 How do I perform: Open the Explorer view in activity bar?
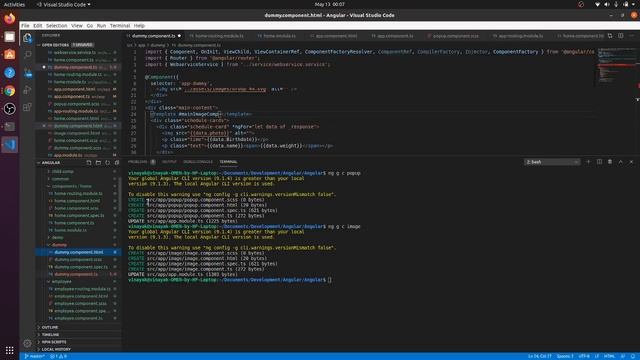[x=27, y=38]
